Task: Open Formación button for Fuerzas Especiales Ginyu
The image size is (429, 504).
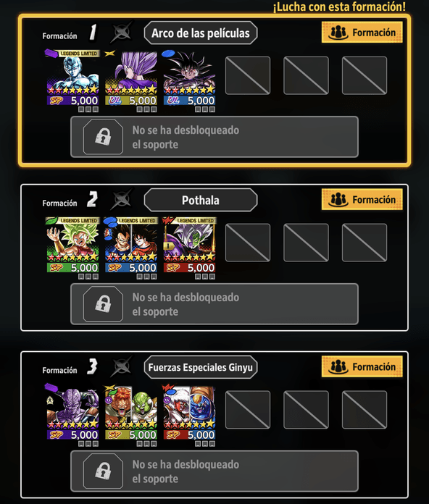Action: (x=362, y=366)
